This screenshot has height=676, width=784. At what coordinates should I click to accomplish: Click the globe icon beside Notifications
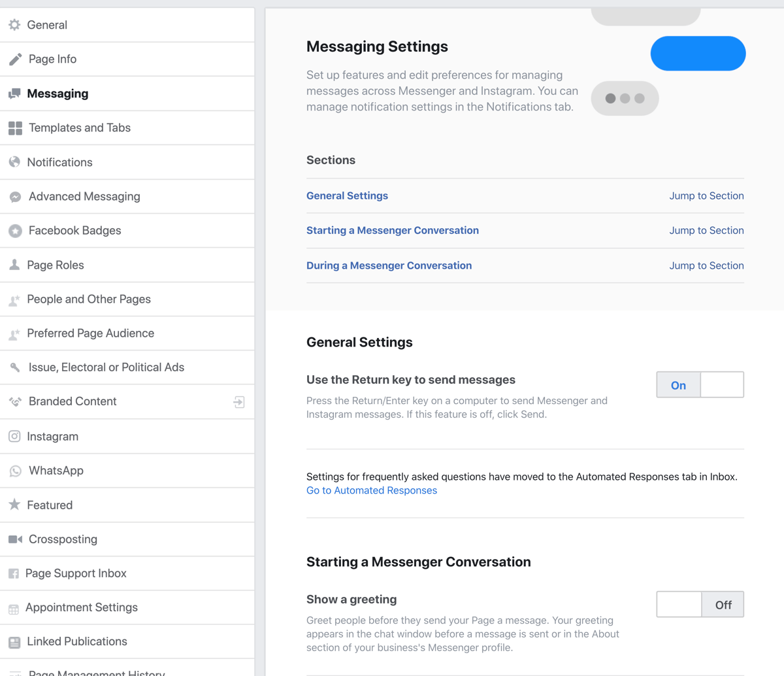click(14, 162)
